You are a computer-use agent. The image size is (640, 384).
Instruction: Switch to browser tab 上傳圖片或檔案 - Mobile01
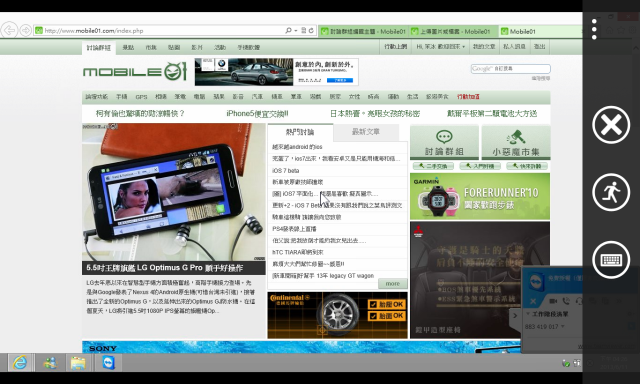point(453,31)
